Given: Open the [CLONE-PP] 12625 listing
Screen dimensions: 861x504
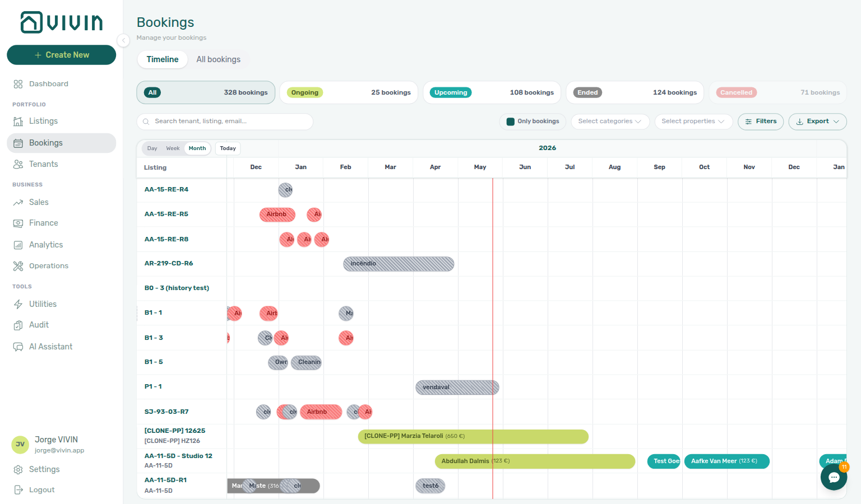Looking at the screenshot, I should tap(175, 431).
